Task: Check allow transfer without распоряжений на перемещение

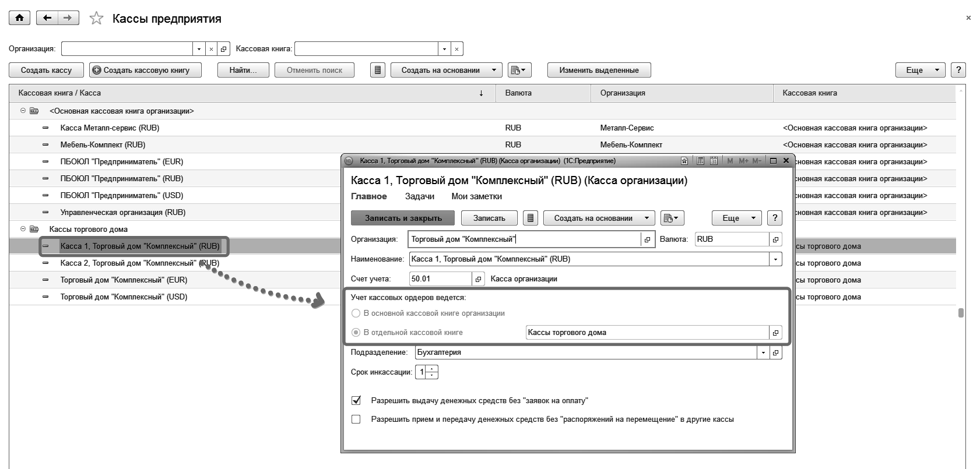Action: (356, 419)
